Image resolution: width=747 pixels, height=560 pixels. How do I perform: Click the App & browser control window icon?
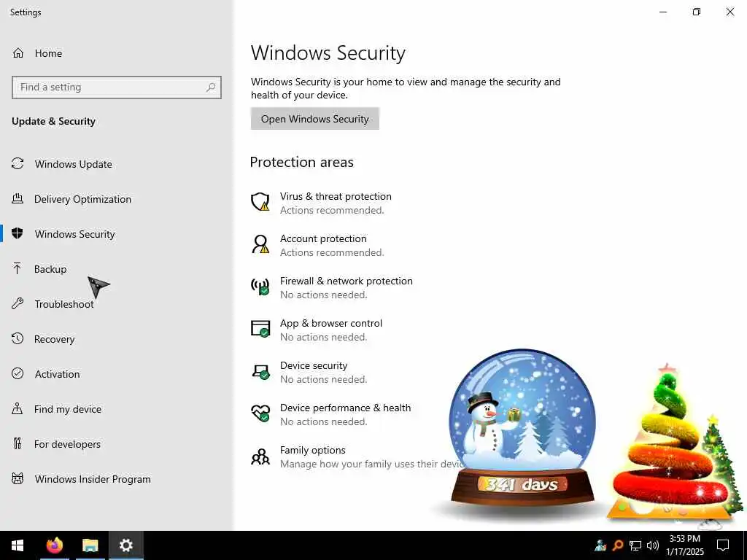click(260, 329)
